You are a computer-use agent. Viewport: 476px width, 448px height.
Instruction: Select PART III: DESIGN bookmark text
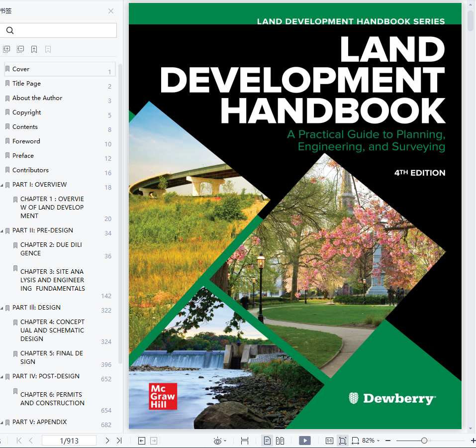click(36, 308)
